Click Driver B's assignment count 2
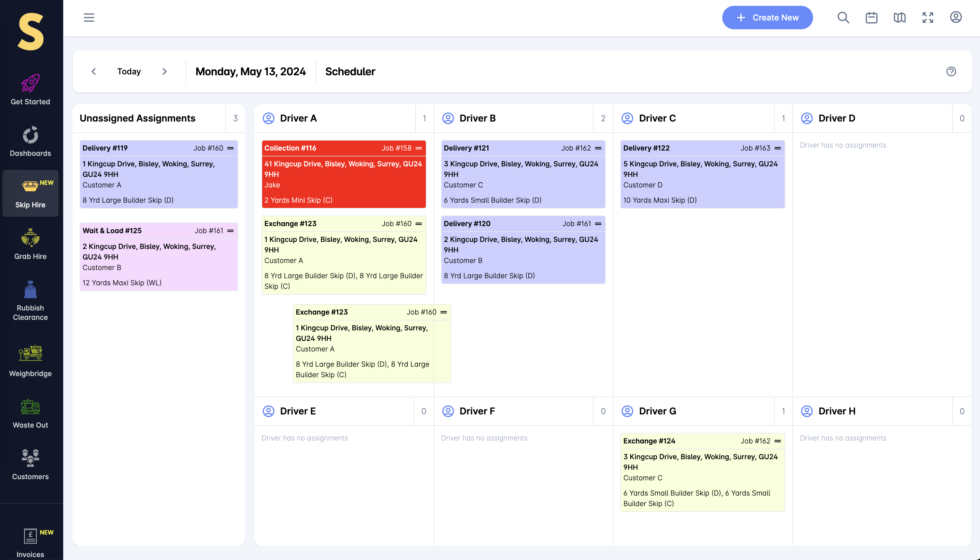Image resolution: width=980 pixels, height=560 pixels. coord(603,118)
